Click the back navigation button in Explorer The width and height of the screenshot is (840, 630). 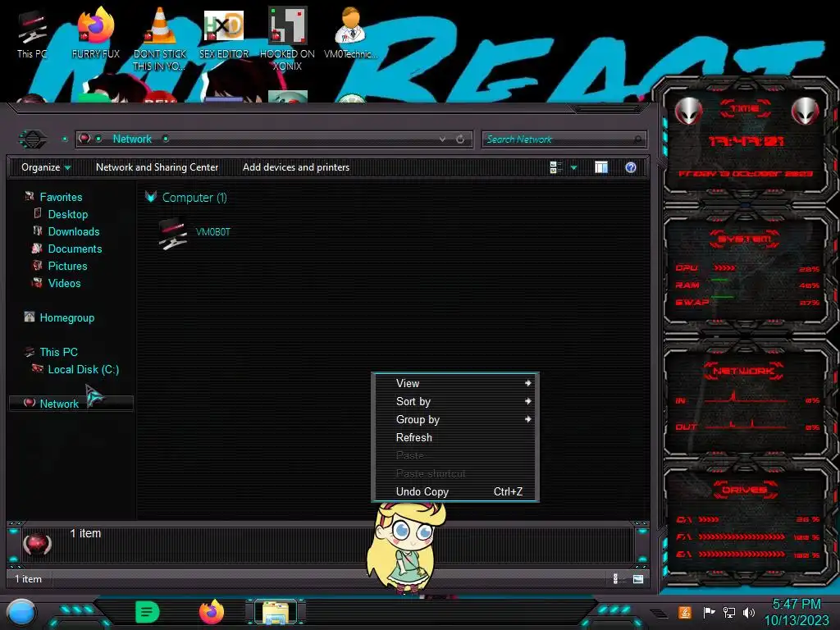click(33, 139)
